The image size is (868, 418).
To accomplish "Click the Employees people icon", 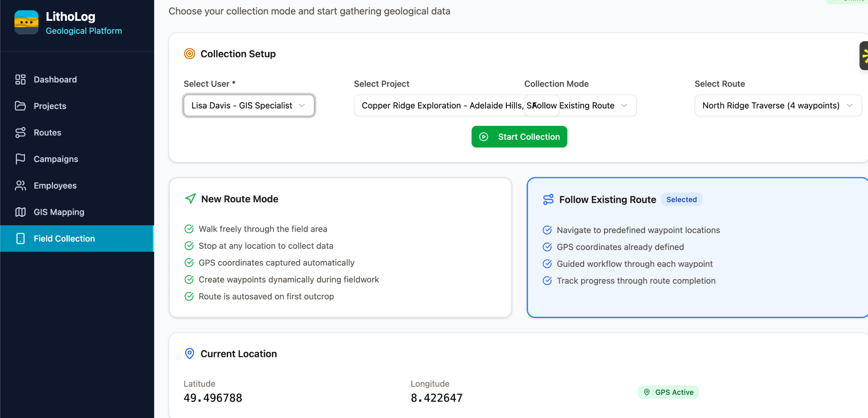I will click(x=20, y=185).
